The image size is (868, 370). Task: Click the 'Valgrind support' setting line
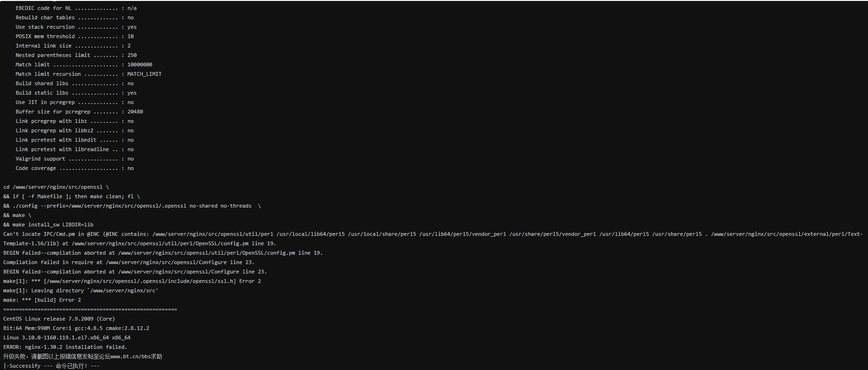click(75, 159)
